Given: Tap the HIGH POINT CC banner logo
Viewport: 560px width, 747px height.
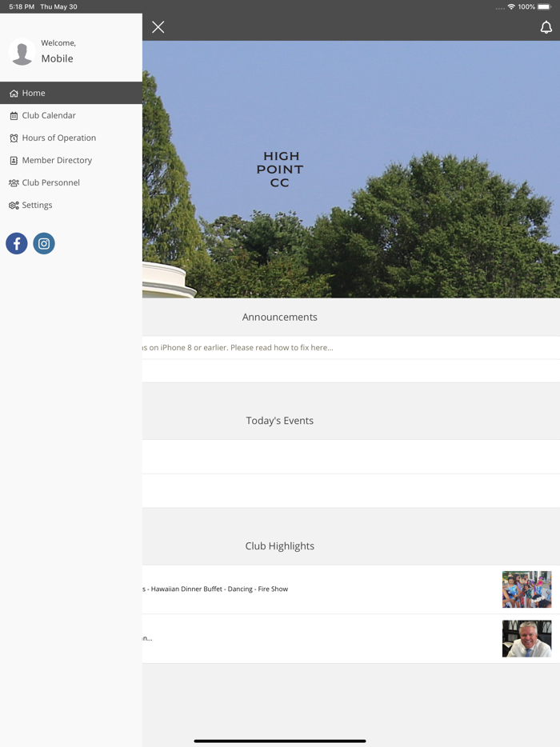Looking at the screenshot, I should coord(280,169).
